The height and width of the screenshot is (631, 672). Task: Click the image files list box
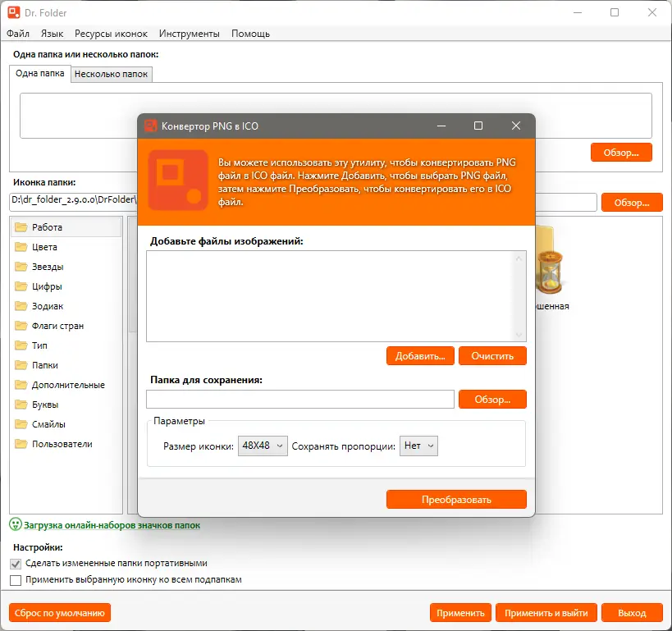coord(336,296)
